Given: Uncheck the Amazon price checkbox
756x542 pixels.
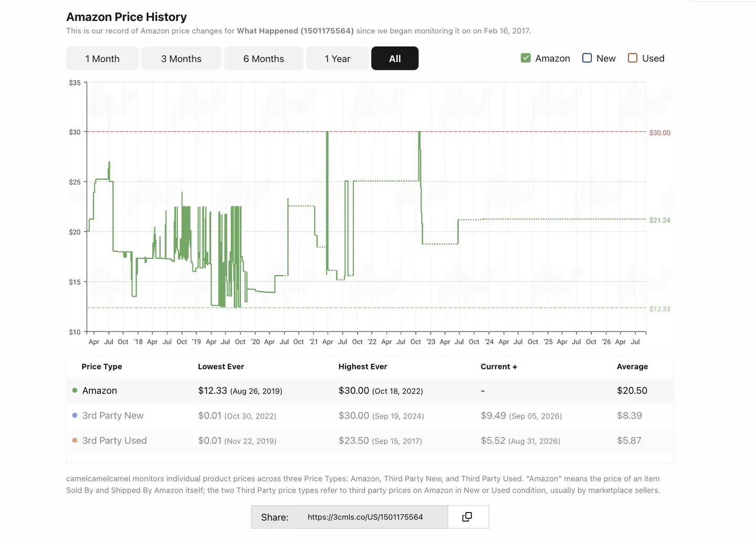Looking at the screenshot, I should [526, 58].
